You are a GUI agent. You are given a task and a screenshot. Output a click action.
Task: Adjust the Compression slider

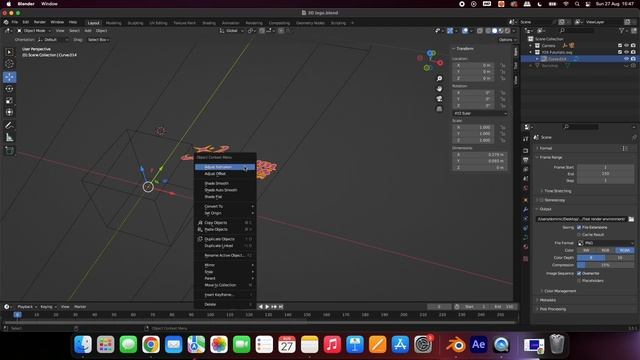[606, 265]
